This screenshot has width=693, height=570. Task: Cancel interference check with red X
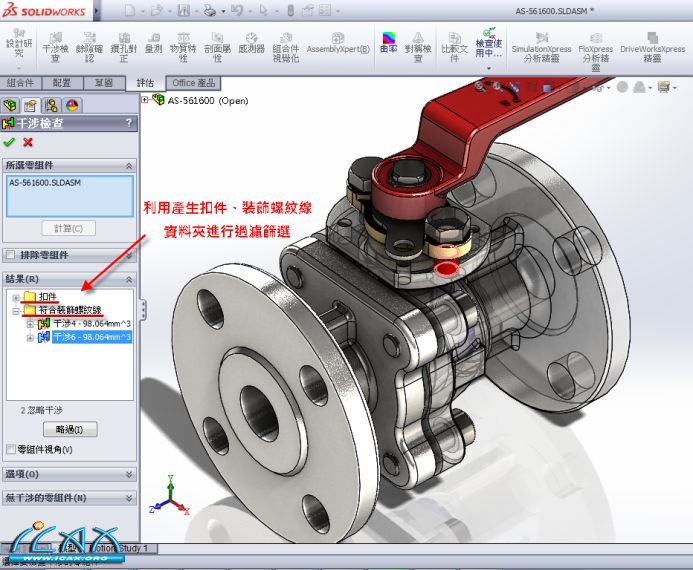(x=28, y=142)
